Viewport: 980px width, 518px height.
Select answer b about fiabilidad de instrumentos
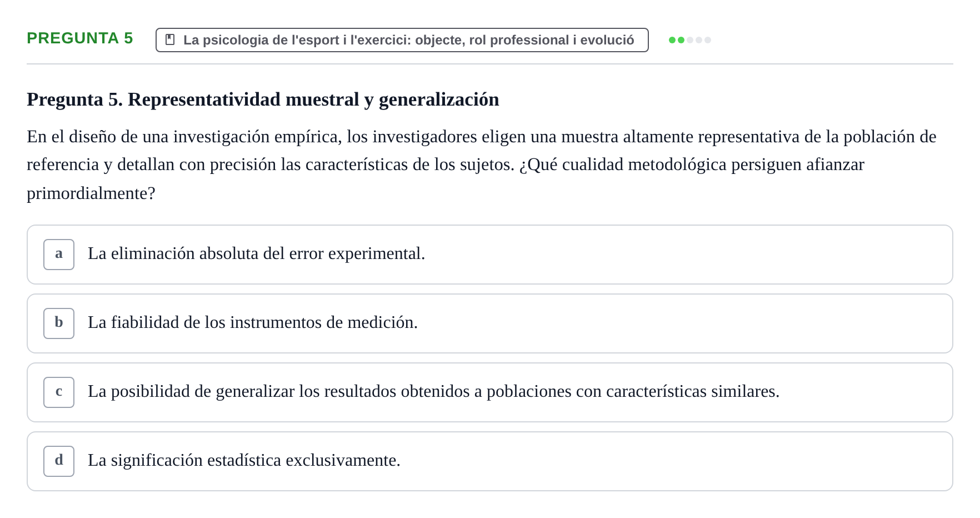tap(489, 323)
